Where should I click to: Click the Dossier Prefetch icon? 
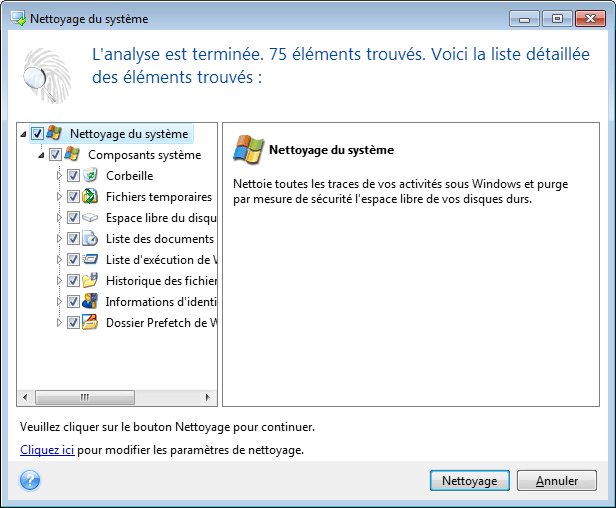(89, 323)
